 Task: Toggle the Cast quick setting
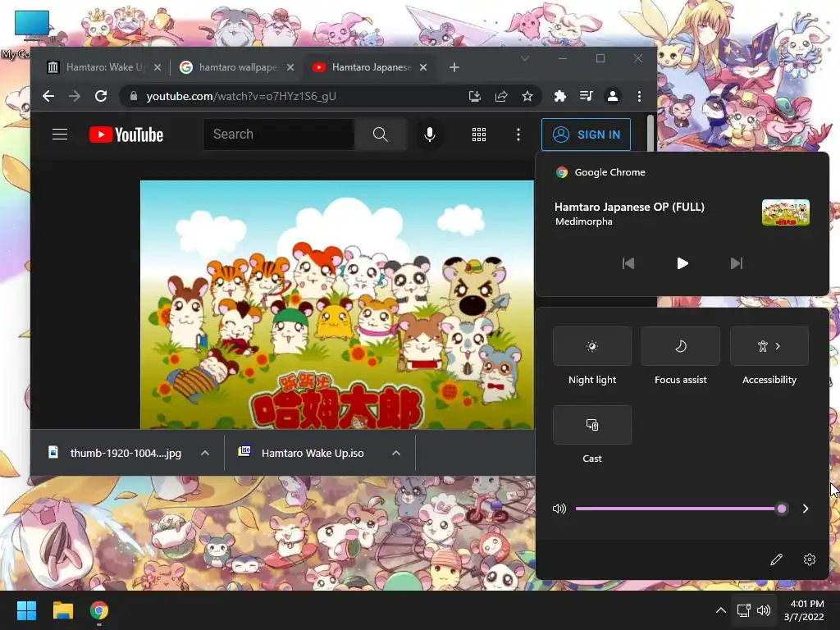592,425
